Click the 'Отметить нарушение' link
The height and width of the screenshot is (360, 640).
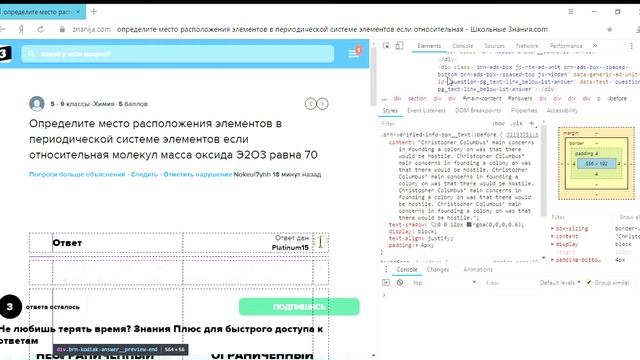click(x=198, y=174)
